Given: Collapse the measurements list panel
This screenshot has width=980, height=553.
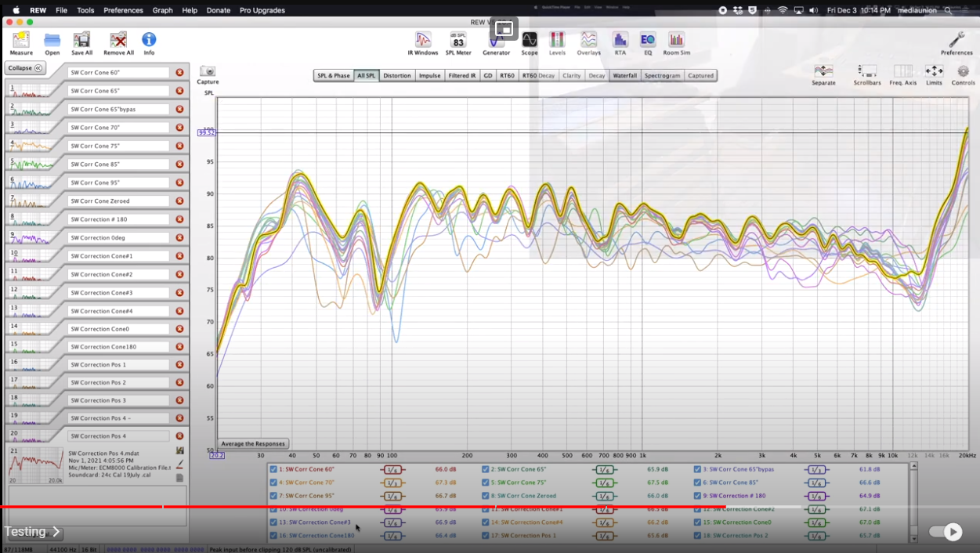Looking at the screenshot, I should click(25, 68).
